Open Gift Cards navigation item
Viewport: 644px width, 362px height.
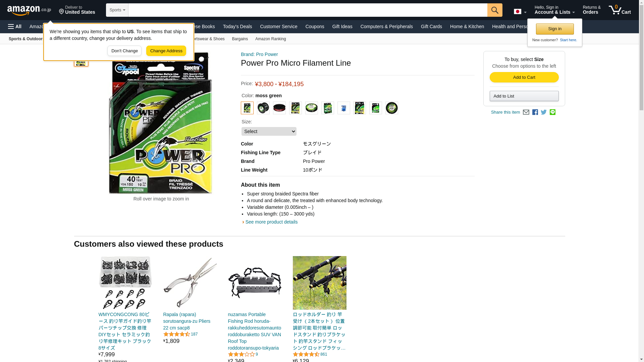[431, 26]
